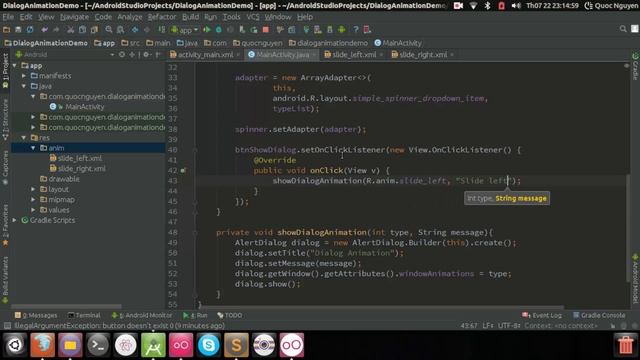Collapse the app module tree node
The image size is (640, 360).
(15, 65)
